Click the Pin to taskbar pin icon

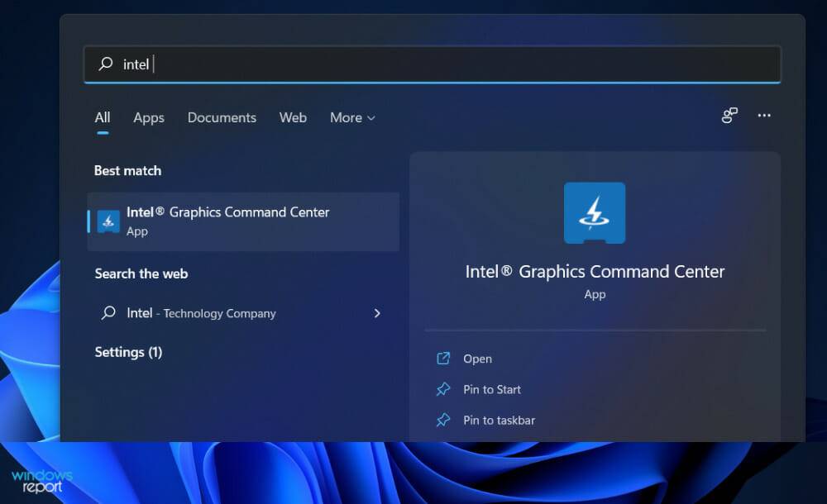[442, 420]
